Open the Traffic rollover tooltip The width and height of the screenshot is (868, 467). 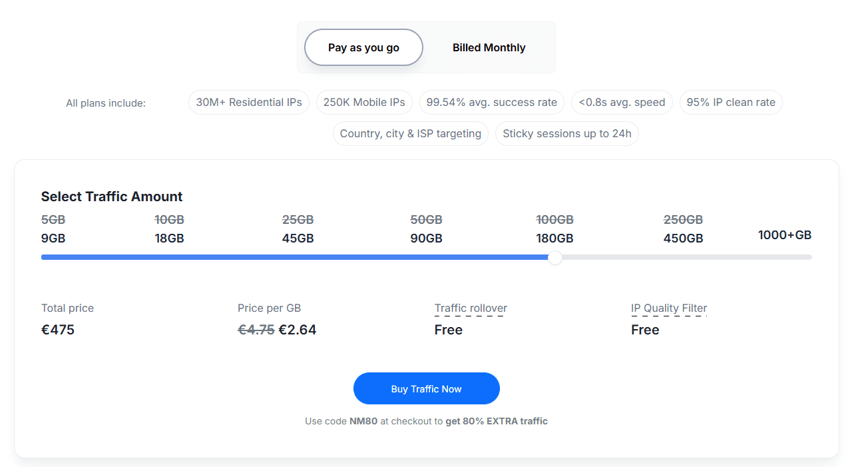[x=470, y=308]
